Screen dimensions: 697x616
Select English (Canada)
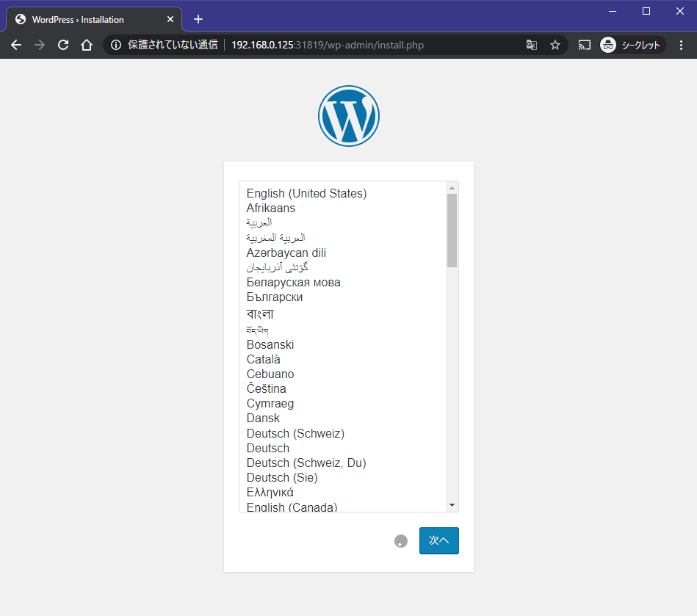pyautogui.click(x=342, y=506)
